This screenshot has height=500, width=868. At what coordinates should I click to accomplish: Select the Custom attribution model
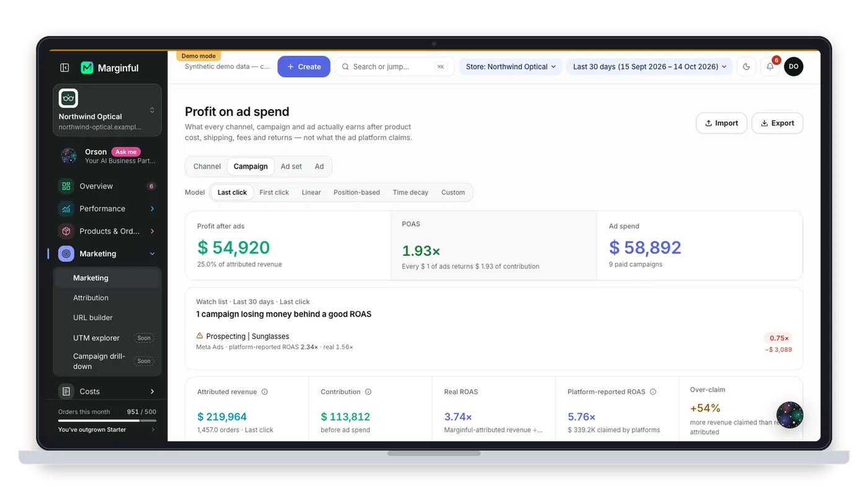(x=453, y=193)
